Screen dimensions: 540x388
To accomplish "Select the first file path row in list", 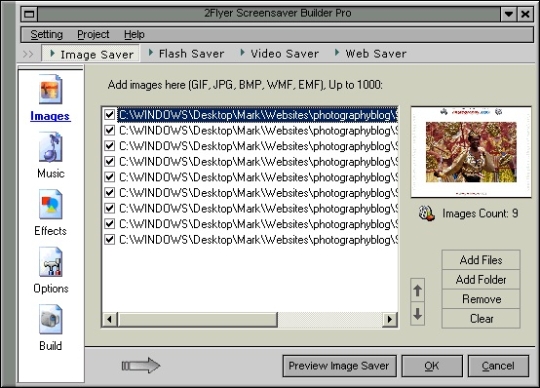I will (x=258, y=115).
